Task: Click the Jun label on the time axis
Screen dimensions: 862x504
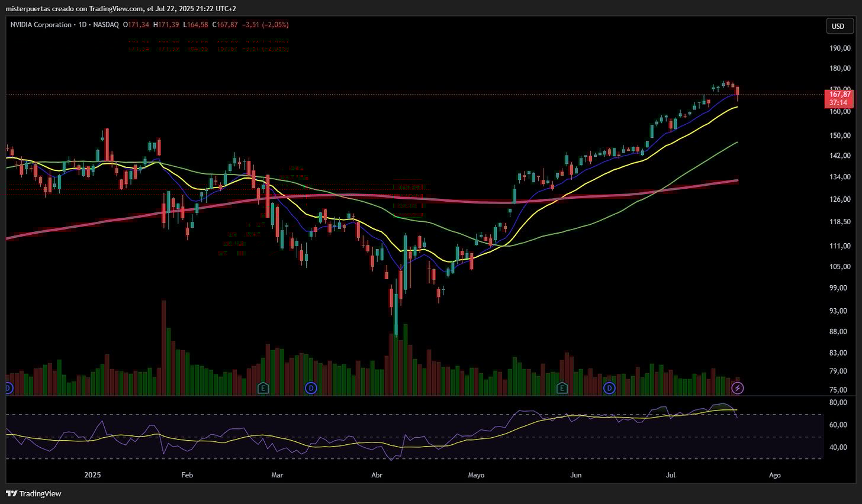Action: click(x=575, y=475)
